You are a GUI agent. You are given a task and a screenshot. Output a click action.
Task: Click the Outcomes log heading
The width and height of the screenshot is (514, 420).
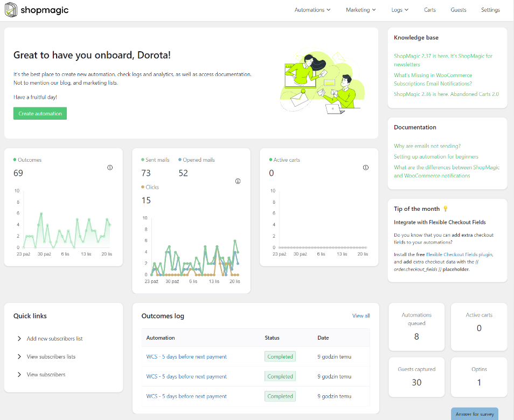(x=163, y=316)
